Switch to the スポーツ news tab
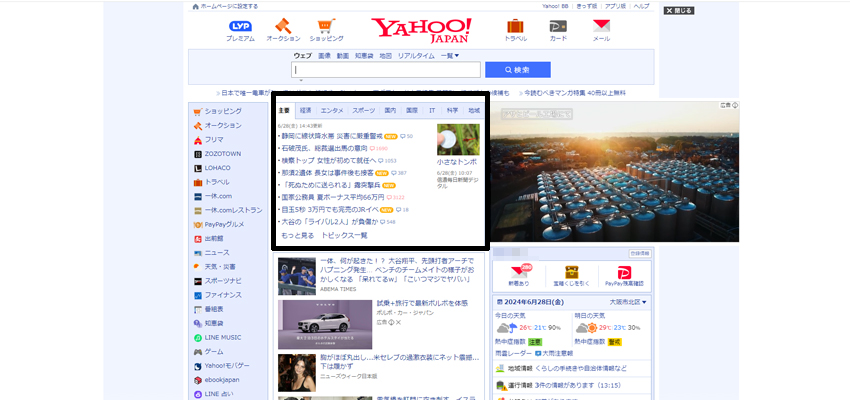 click(363, 111)
